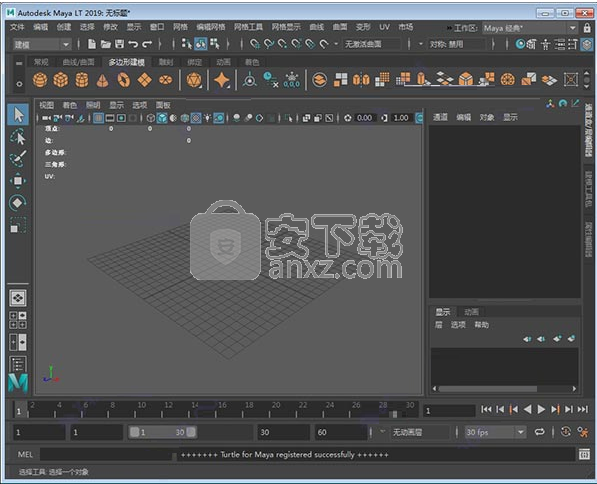Toggle wireframe on shaded in viewport

point(185,118)
